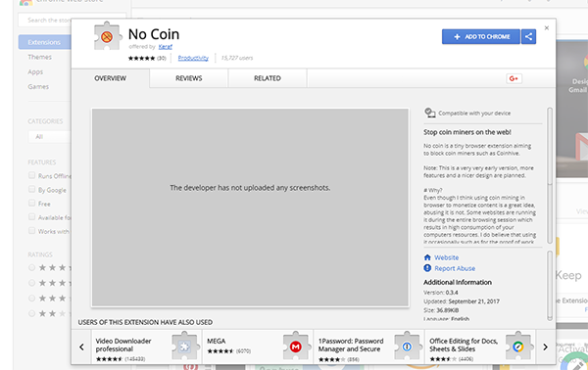Enable the By Google checkbox
The height and width of the screenshot is (370, 588).
32,189
